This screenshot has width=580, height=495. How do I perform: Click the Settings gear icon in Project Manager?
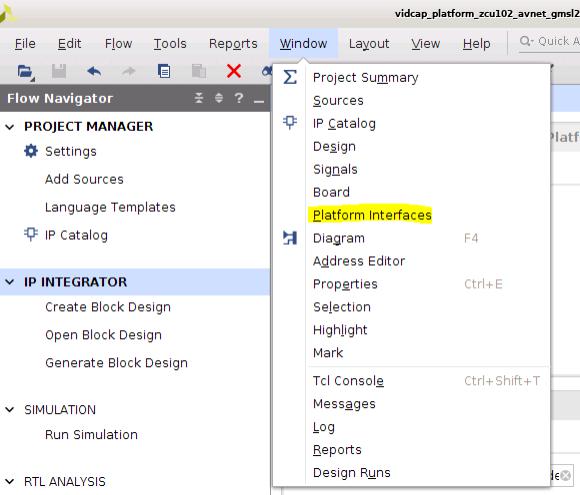point(31,151)
